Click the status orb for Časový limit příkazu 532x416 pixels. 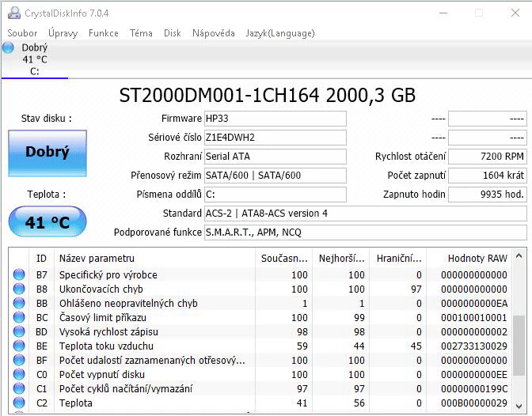pos(19,318)
